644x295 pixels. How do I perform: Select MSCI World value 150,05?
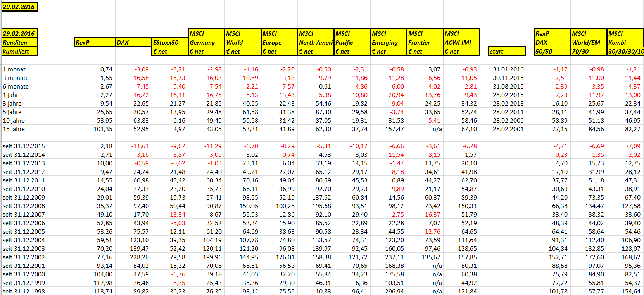coord(249,206)
